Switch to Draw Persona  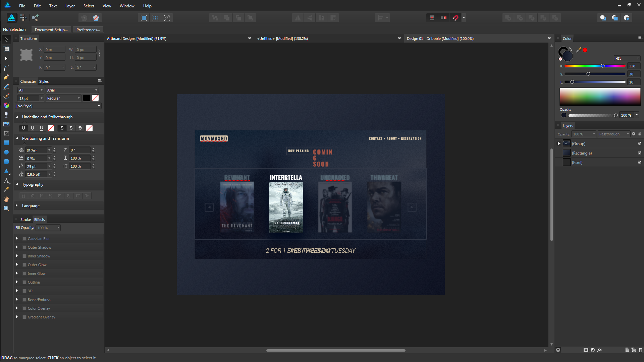[x=11, y=18]
